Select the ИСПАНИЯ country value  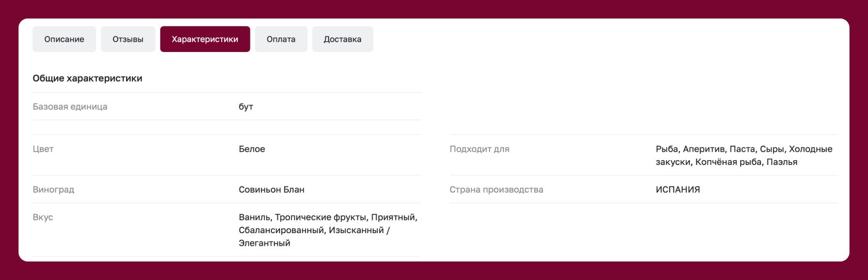pyautogui.click(x=678, y=189)
